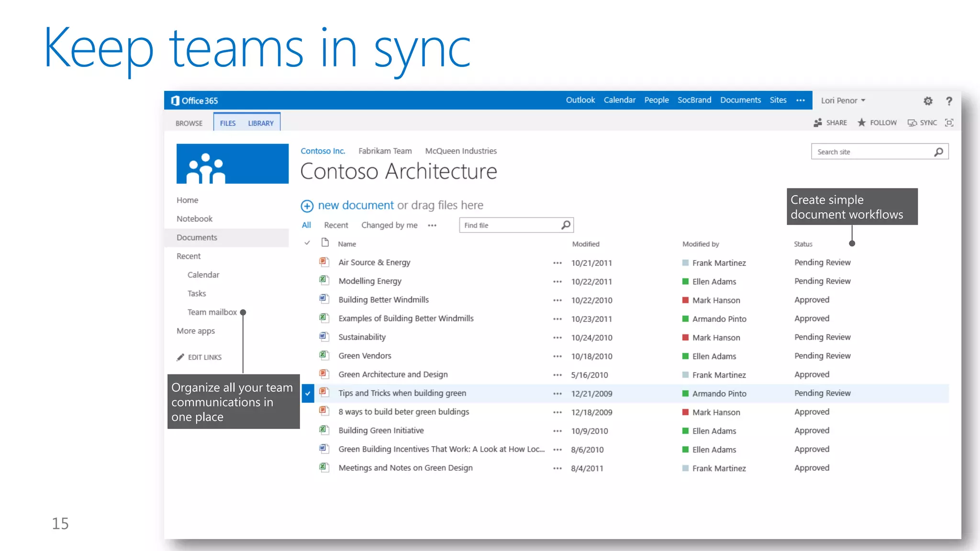980x551 pixels.
Task: Click Ellen Adams presence indicator on Modelling Energy row
Action: tap(685, 282)
